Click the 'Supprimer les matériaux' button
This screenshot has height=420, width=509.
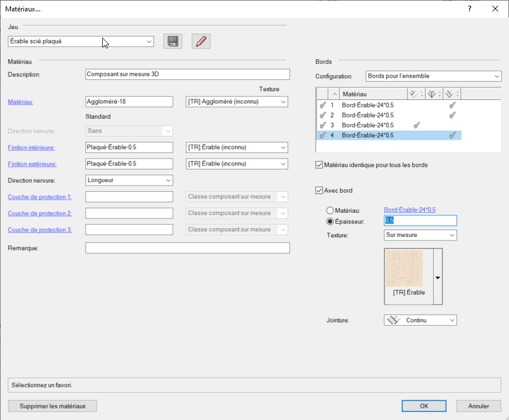click(52, 406)
